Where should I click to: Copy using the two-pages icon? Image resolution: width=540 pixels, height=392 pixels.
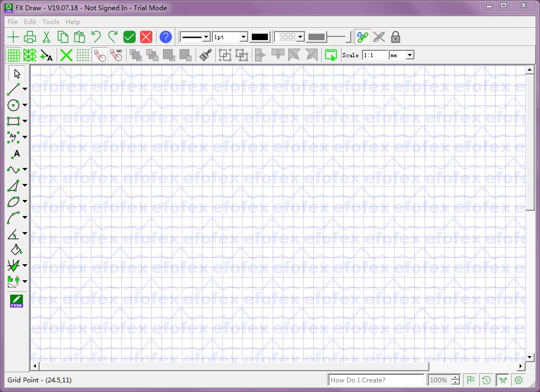pos(63,37)
